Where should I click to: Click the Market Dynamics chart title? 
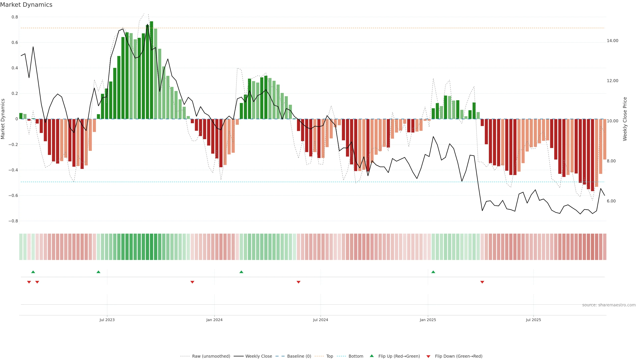pyautogui.click(x=26, y=5)
